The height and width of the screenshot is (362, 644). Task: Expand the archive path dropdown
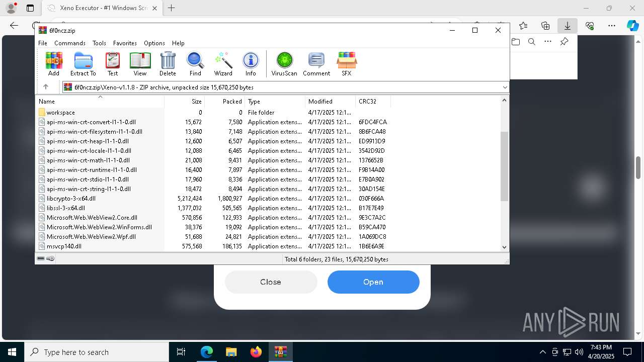[x=505, y=87]
